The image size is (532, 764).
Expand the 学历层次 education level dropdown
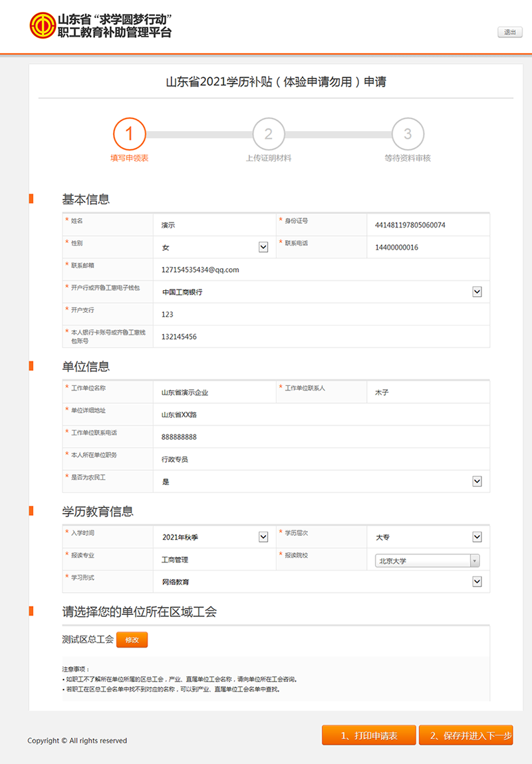[x=476, y=536]
